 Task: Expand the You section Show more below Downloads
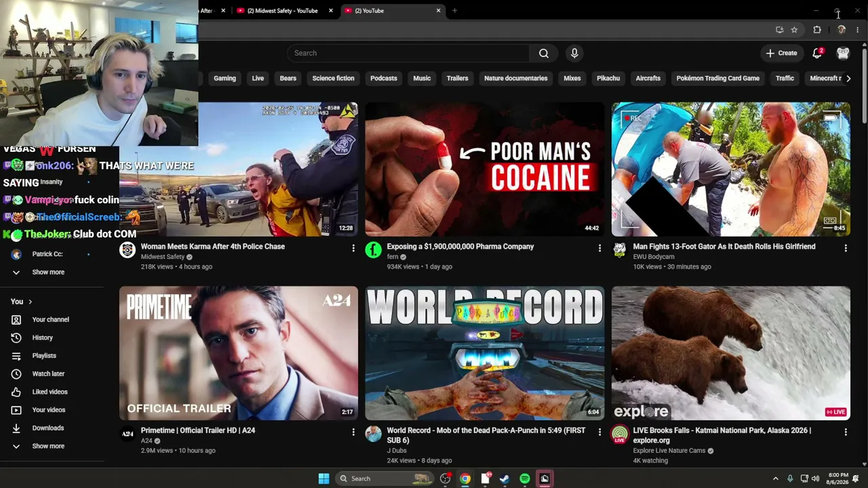tap(48, 446)
